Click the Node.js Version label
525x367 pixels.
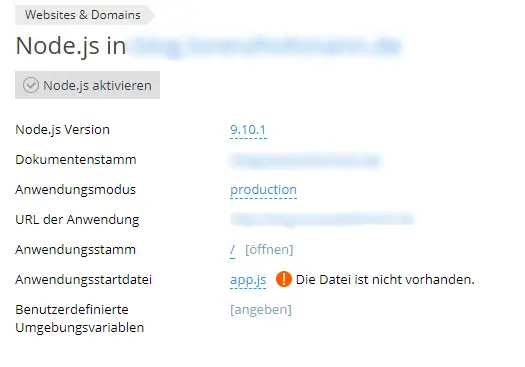pos(62,130)
